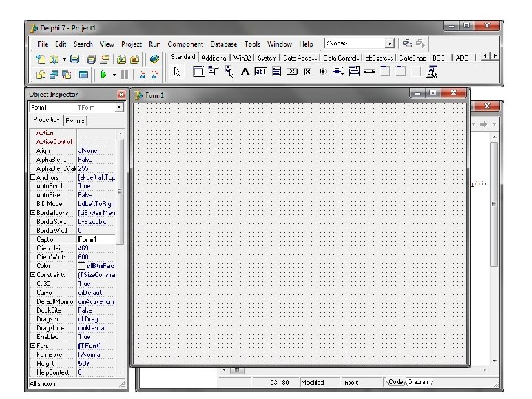Switch to Events tab in Object Inspector
Viewport: 532px width, 399px height.
coord(75,120)
